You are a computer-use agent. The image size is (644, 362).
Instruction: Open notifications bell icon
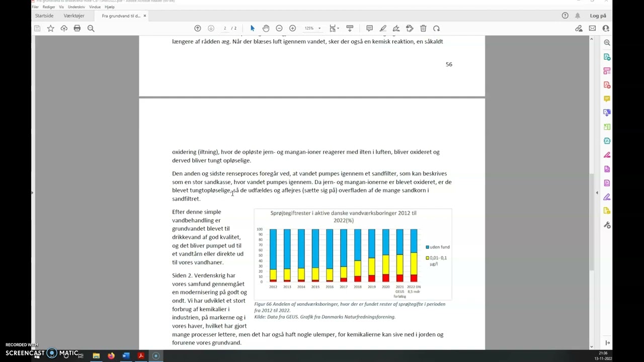(x=578, y=16)
